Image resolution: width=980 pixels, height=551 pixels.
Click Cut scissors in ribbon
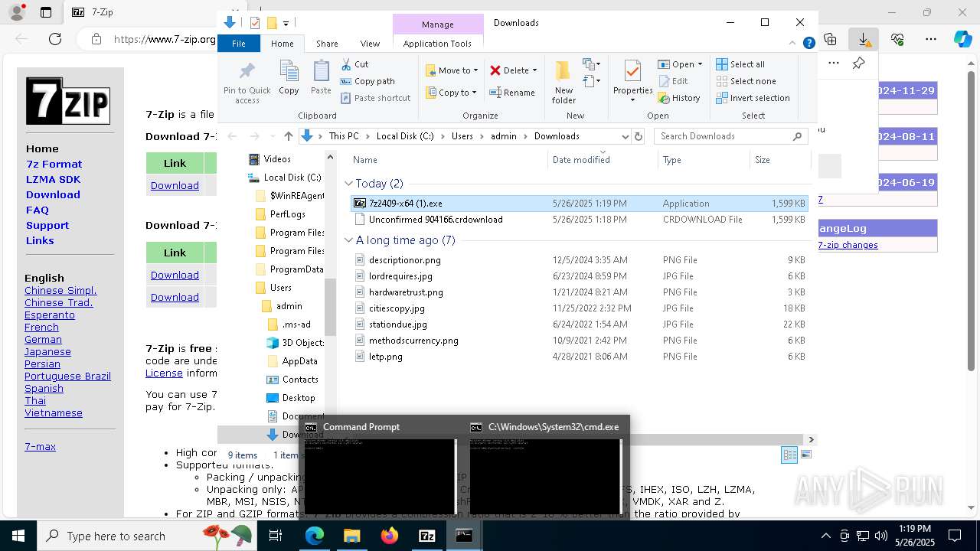point(354,64)
